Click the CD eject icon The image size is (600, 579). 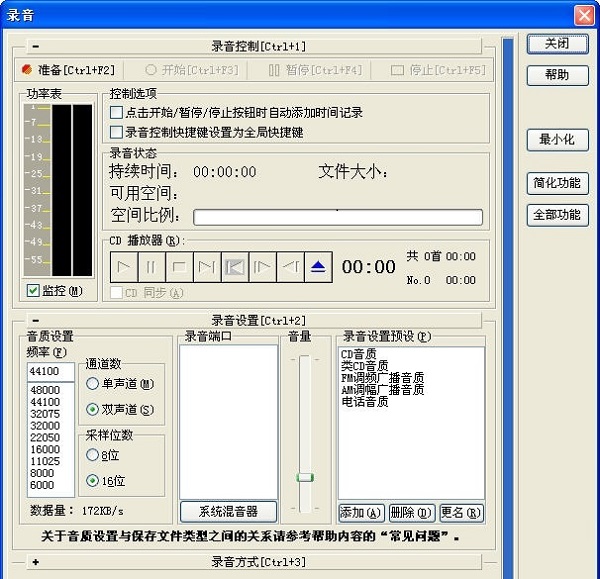317,267
